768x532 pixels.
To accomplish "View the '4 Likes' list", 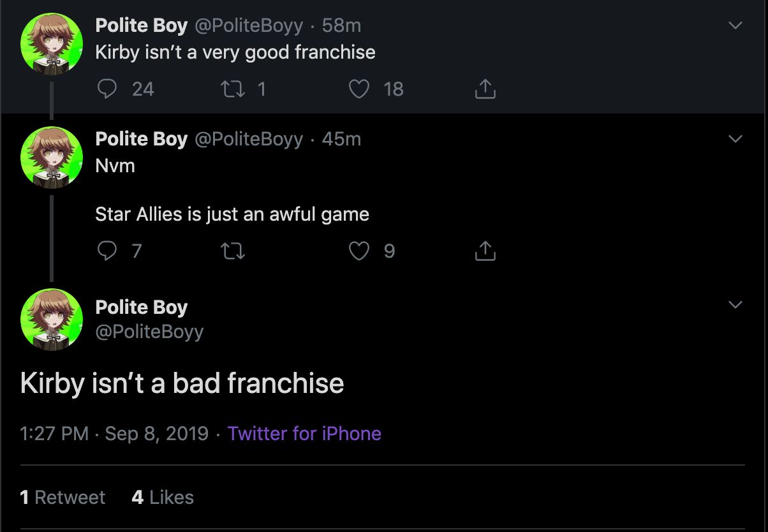I will click(x=163, y=498).
